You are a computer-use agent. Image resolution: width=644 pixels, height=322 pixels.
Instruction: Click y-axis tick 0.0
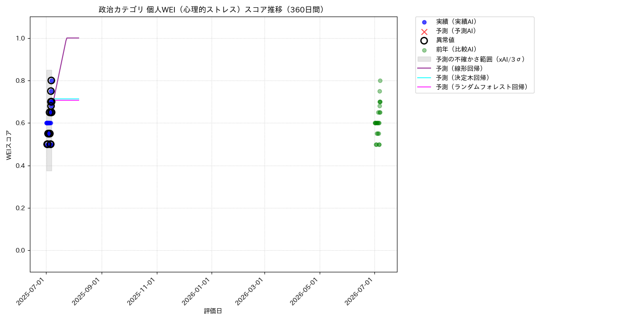(x=21, y=250)
